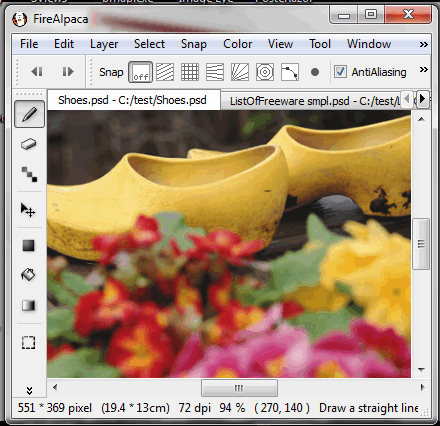Open the Layer menu

click(x=104, y=44)
